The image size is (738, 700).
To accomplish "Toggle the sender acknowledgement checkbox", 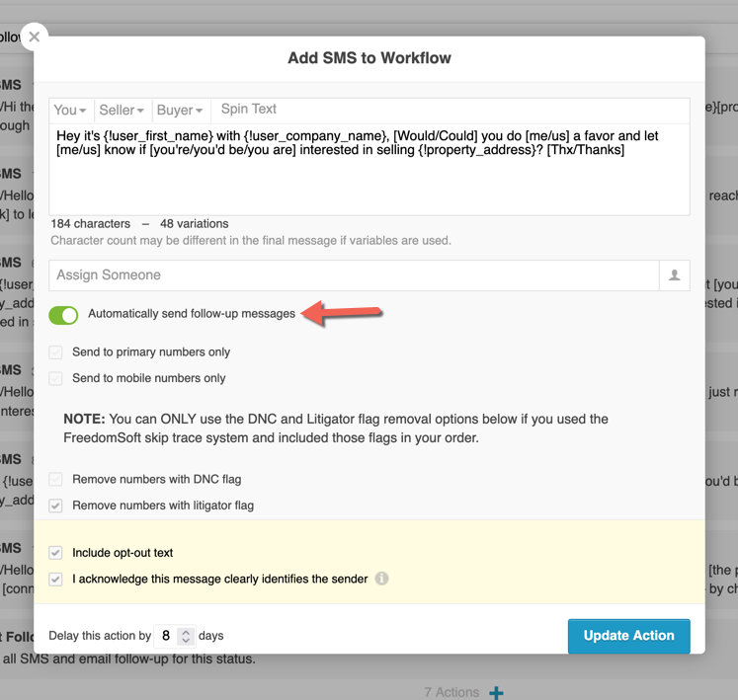I will point(56,580).
